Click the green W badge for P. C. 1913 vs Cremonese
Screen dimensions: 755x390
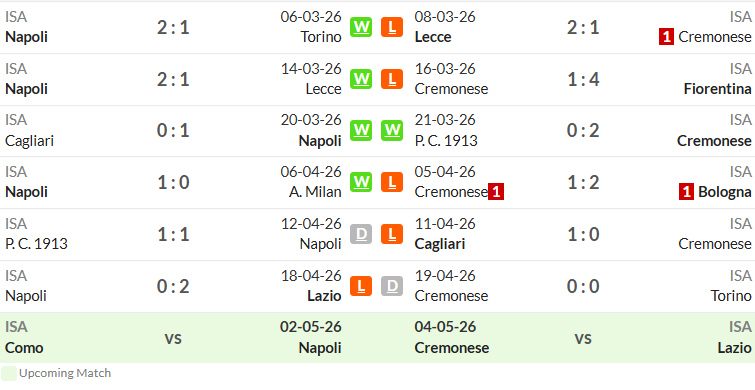coord(392,130)
